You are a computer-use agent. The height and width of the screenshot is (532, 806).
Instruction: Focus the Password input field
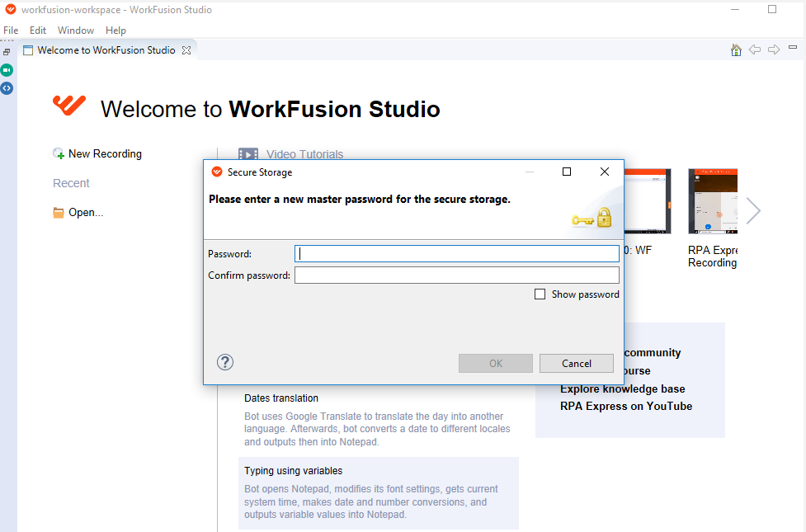tap(456, 254)
